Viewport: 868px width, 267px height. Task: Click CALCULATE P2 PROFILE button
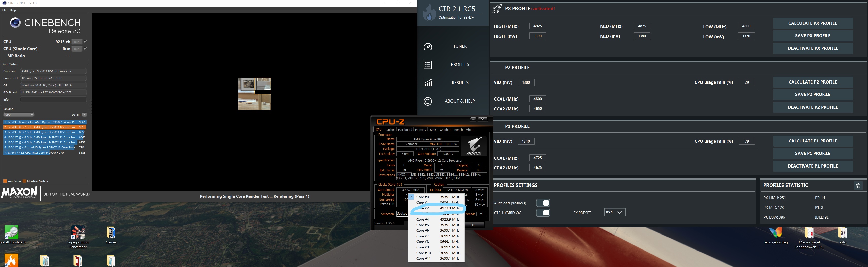click(813, 82)
